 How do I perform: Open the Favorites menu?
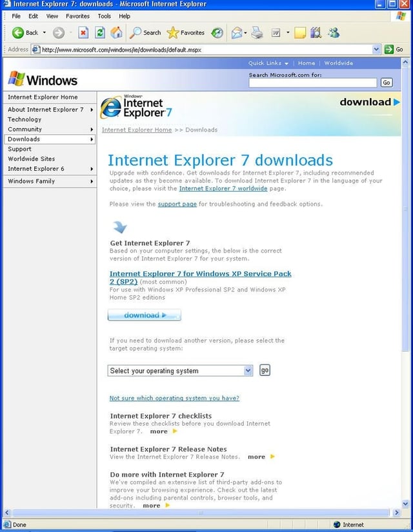[78, 16]
